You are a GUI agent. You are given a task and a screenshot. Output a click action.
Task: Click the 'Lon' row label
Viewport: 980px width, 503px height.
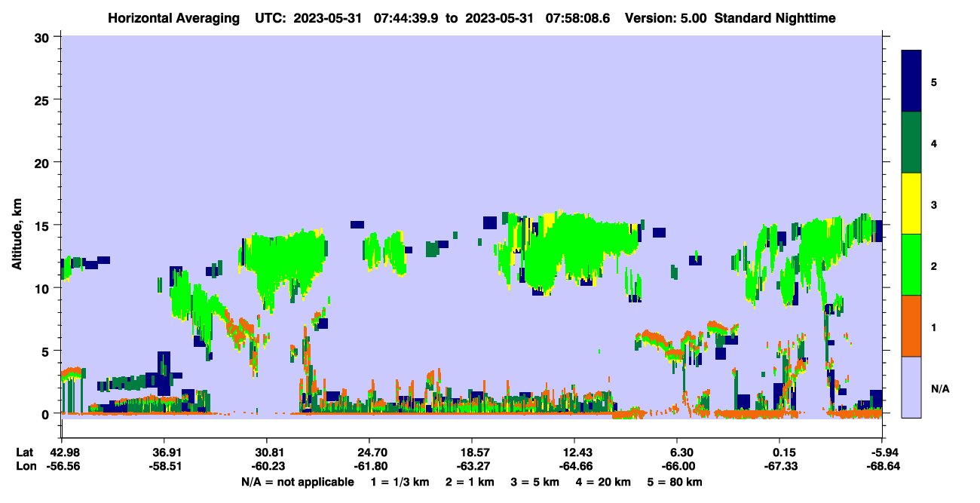(x=26, y=466)
